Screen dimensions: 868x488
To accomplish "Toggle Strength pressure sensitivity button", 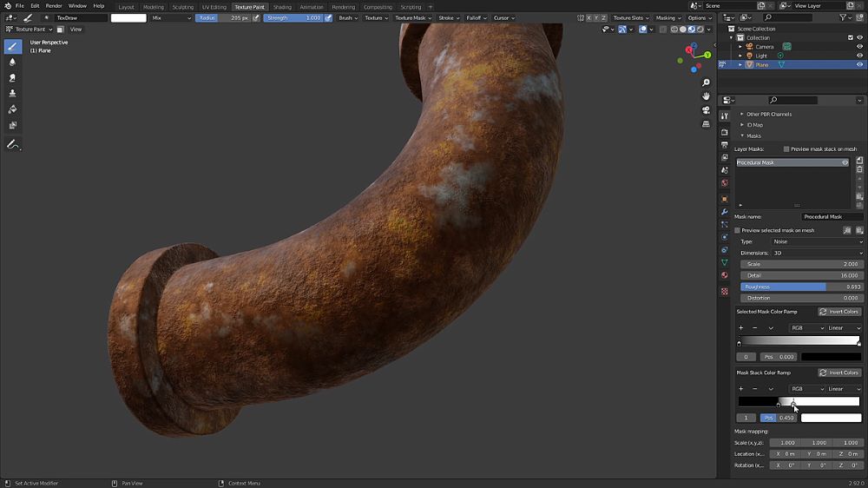I will click(x=328, y=17).
